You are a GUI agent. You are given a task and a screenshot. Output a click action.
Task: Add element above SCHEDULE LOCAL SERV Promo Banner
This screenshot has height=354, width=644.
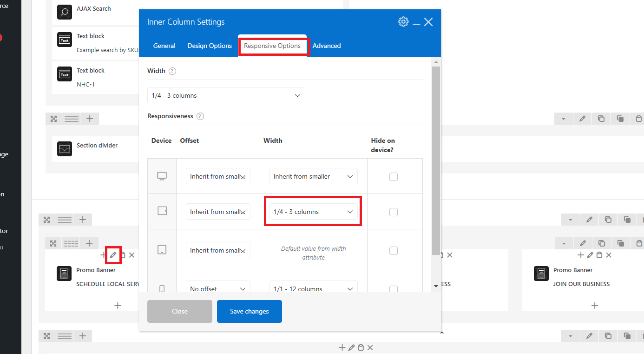pyautogui.click(x=103, y=255)
